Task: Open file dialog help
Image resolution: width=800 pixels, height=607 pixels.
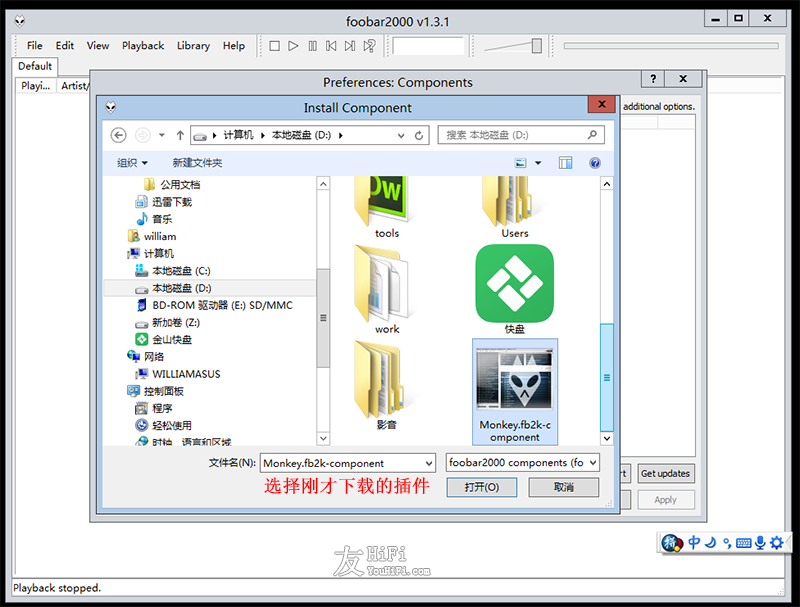Action: pyautogui.click(x=595, y=163)
